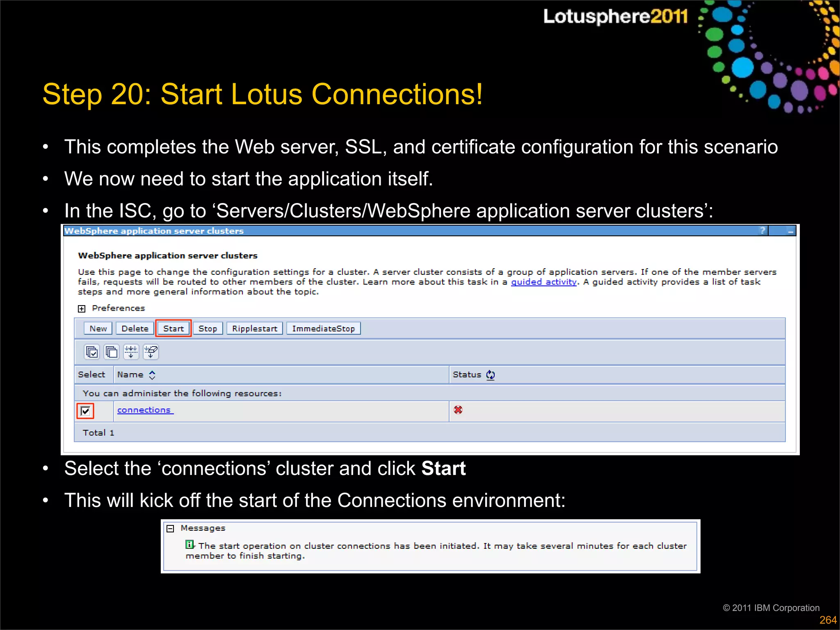Minimize the clusters portlet panel
The height and width of the screenshot is (630, 840).
pyautogui.click(x=790, y=231)
